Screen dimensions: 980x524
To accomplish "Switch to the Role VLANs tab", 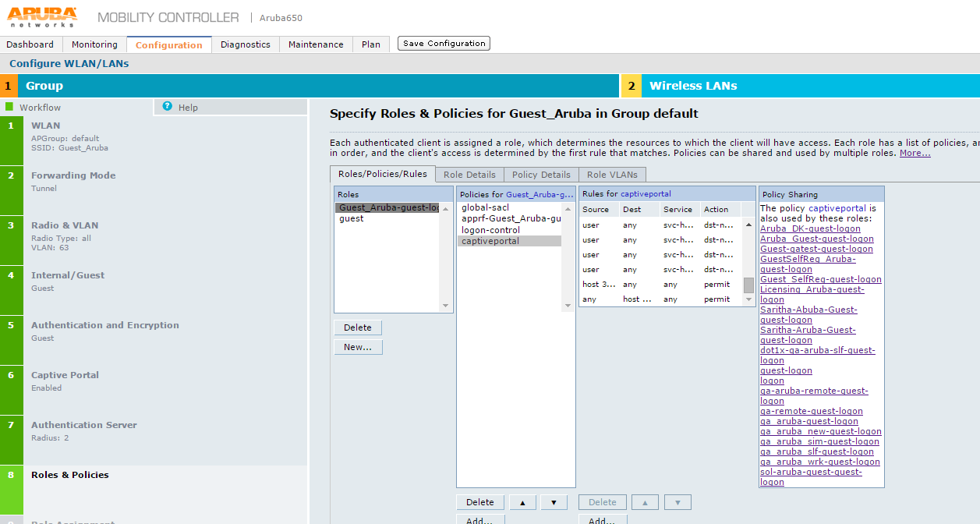I will (x=612, y=175).
